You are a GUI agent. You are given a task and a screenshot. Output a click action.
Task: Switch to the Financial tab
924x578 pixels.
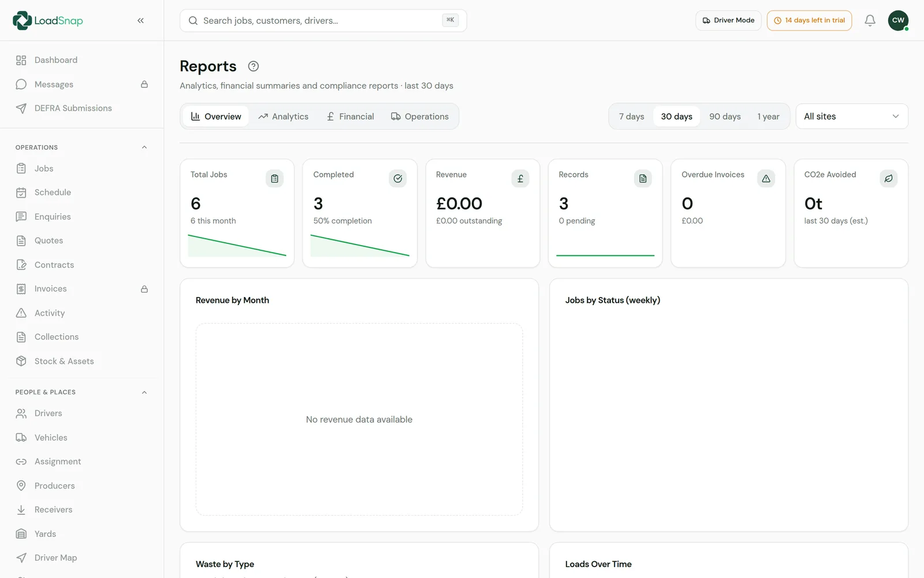click(x=350, y=116)
